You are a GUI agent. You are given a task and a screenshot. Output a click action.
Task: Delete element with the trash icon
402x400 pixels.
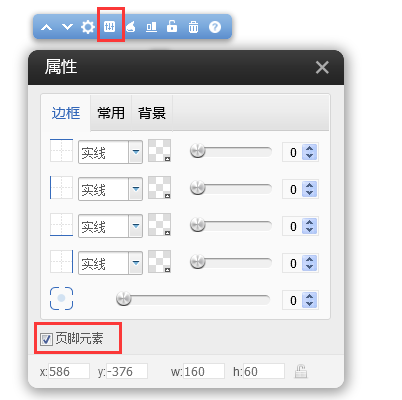(193, 27)
